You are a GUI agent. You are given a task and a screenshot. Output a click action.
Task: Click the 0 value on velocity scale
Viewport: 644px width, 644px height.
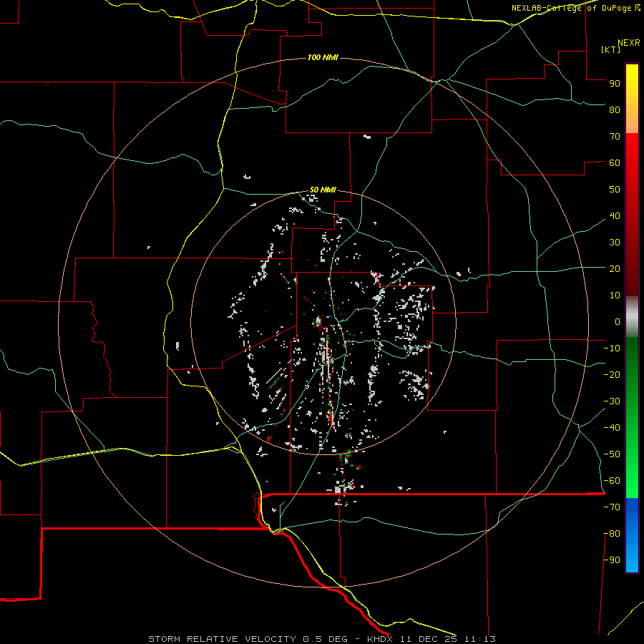(618, 321)
